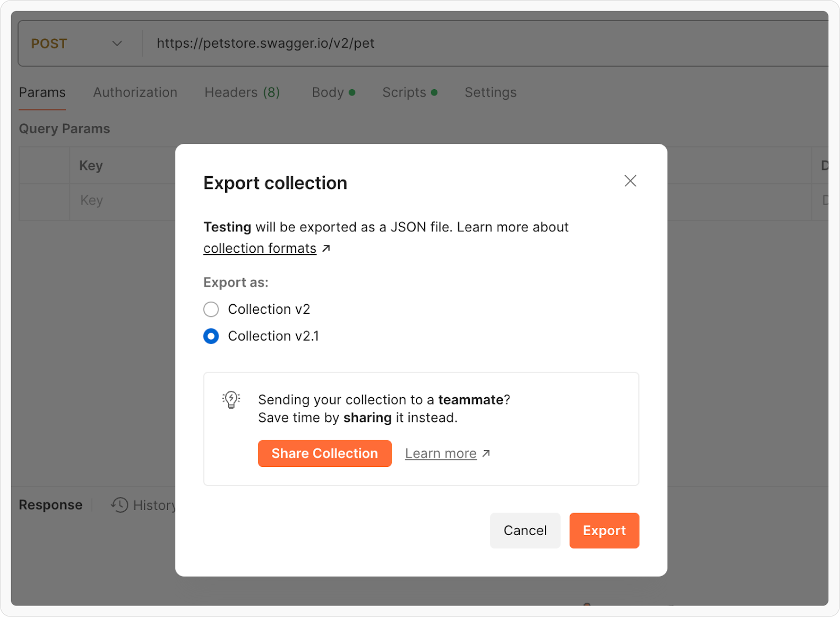The width and height of the screenshot is (840, 617).
Task: Click the Share Collection button
Action: coord(324,453)
